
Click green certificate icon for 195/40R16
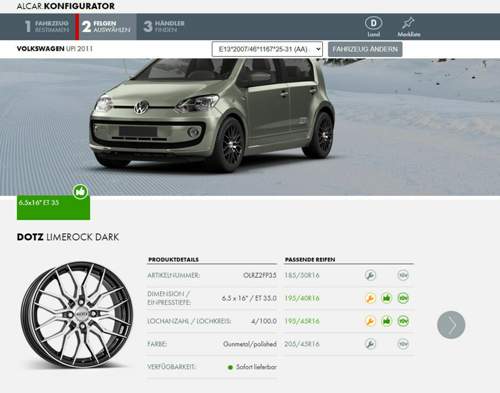tap(403, 298)
